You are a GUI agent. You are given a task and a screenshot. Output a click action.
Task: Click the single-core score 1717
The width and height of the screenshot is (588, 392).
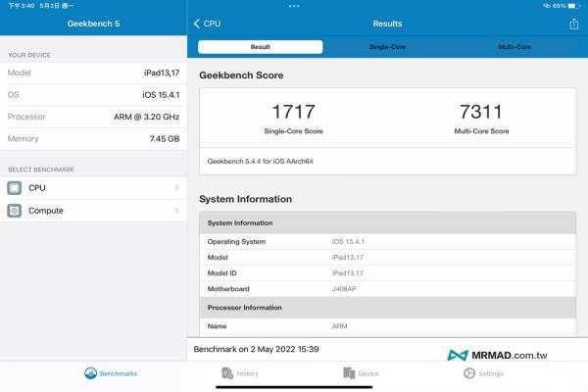click(293, 112)
